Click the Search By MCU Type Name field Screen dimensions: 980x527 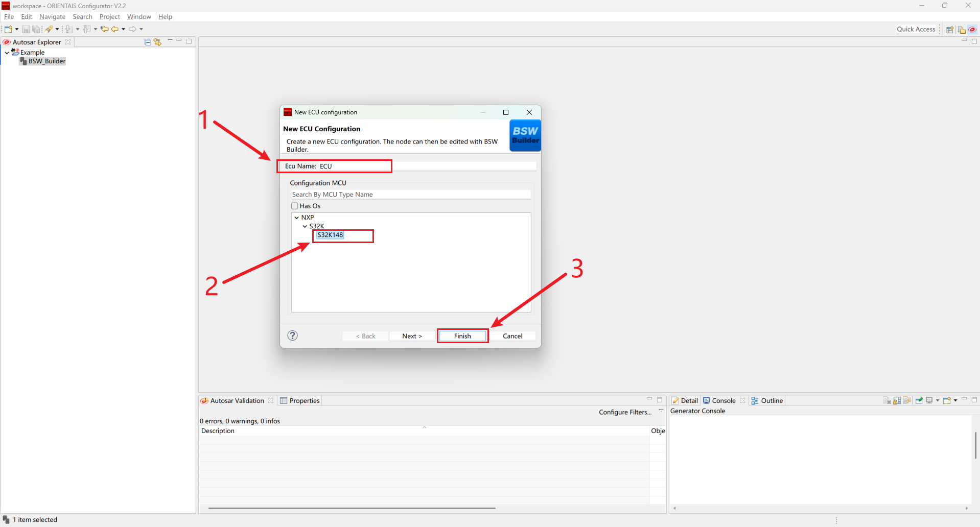[x=410, y=195]
